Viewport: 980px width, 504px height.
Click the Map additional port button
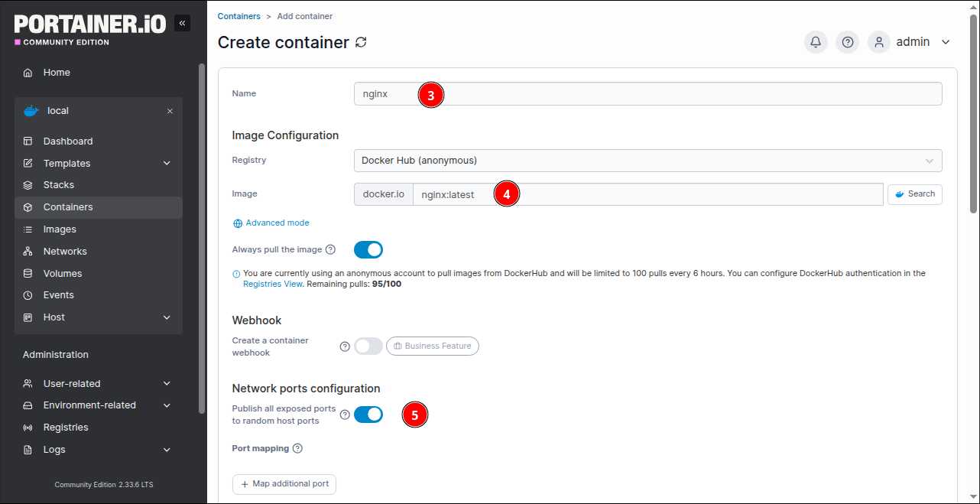[284, 484]
